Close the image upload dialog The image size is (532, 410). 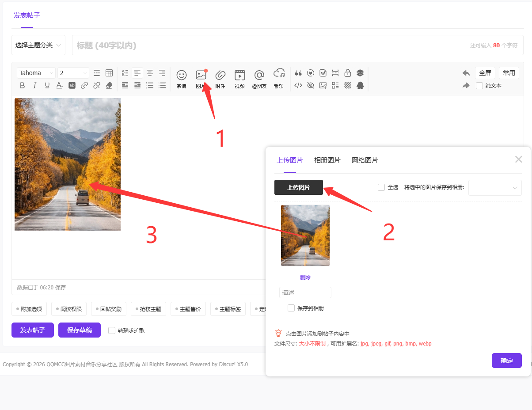(x=519, y=159)
